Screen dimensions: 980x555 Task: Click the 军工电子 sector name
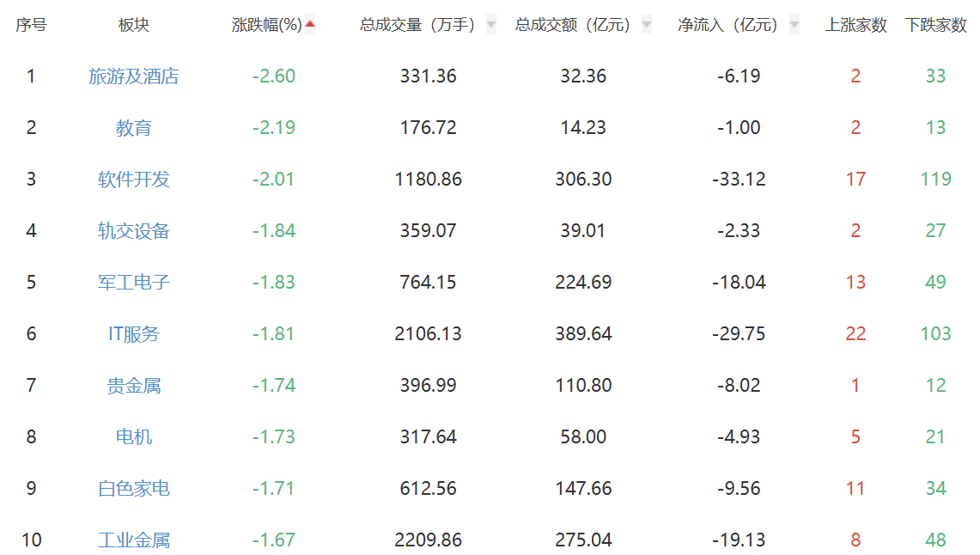133,283
